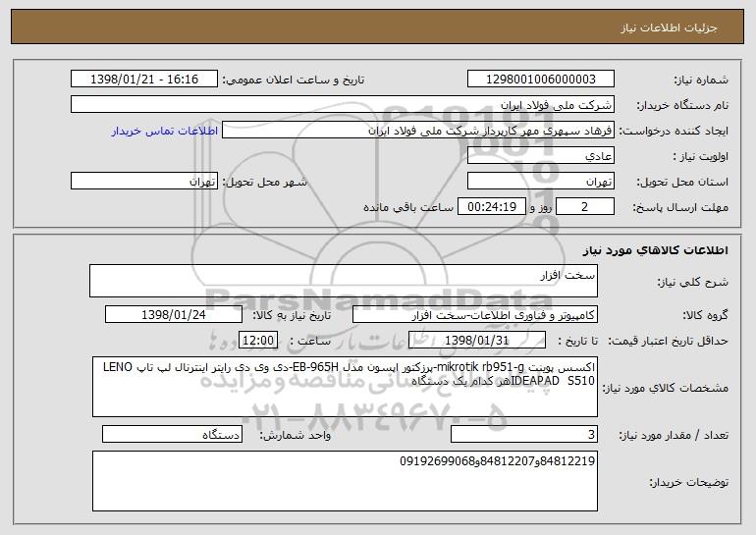Select the public announcement date field 1398/01/21 - 16:16
The height and width of the screenshot is (535, 756).
point(144,80)
